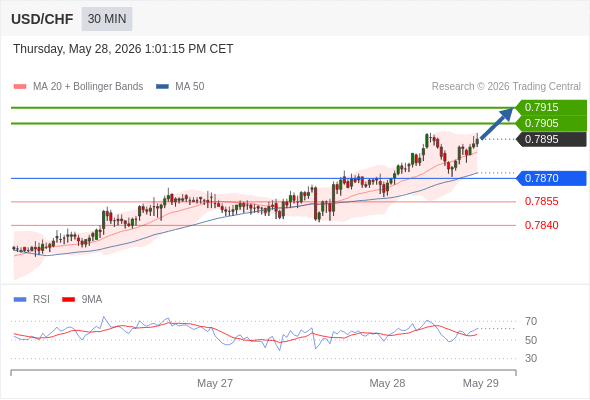Select the USD/CHF pair title

tap(42, 19)
